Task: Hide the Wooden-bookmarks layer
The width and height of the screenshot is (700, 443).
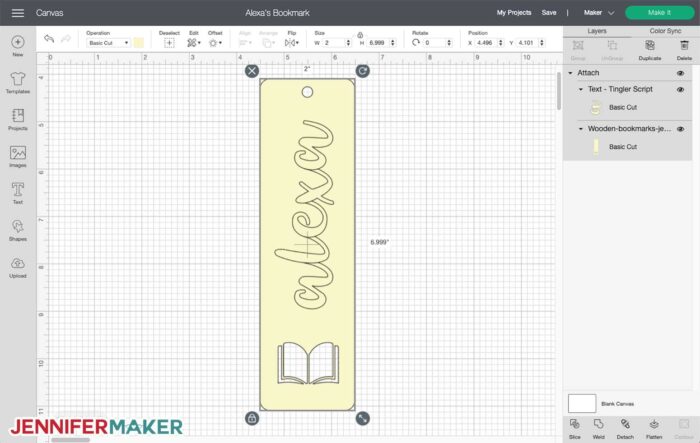Action: click(x=680, y=129)
